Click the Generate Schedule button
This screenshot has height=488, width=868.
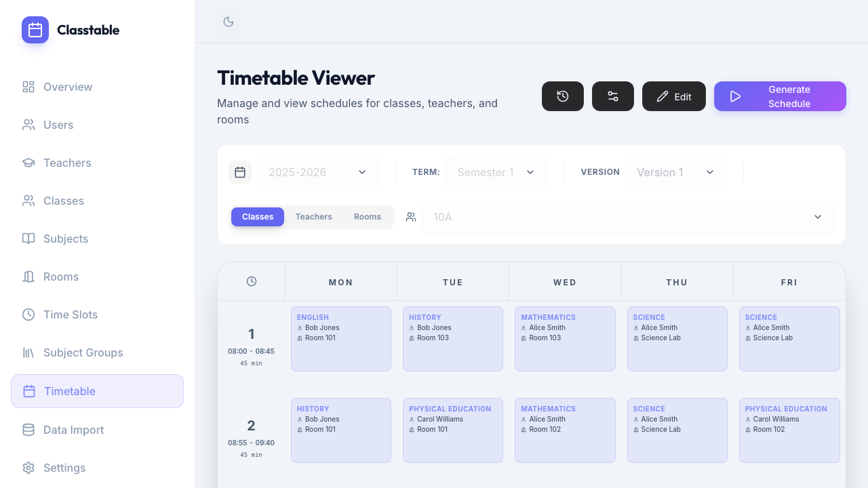pyautogui.click(x=780, y=96)
